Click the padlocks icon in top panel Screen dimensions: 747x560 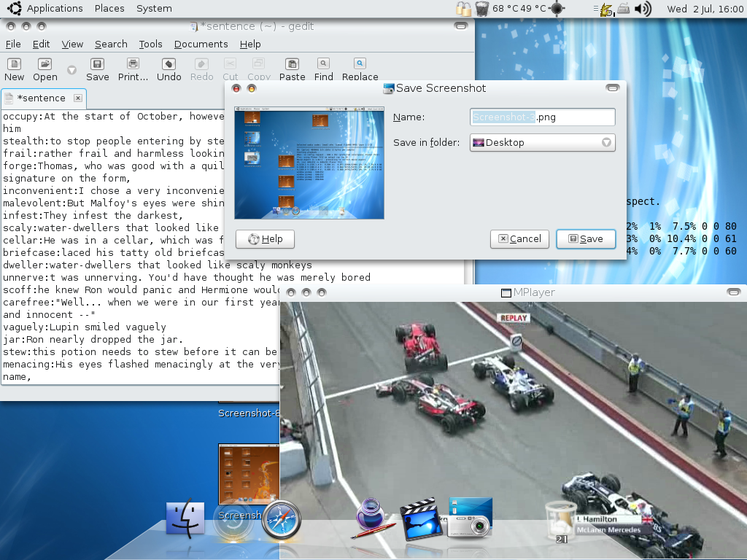coord(463,9)
